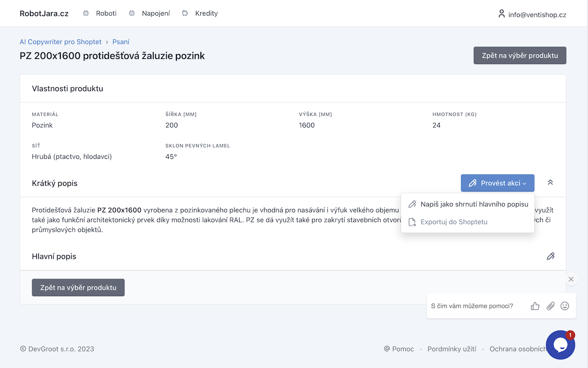Click the thumbs-up icon in chat
Image resolution: width=588 pixels, height=368 pixels.
pyautogui.click(x=535, y=306)
